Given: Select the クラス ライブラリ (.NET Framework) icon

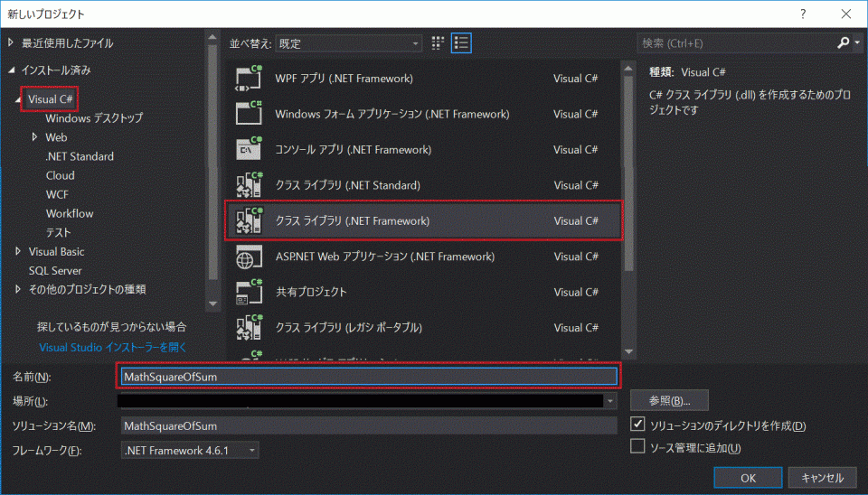Looking at the screenshot, I should (249, 220).
